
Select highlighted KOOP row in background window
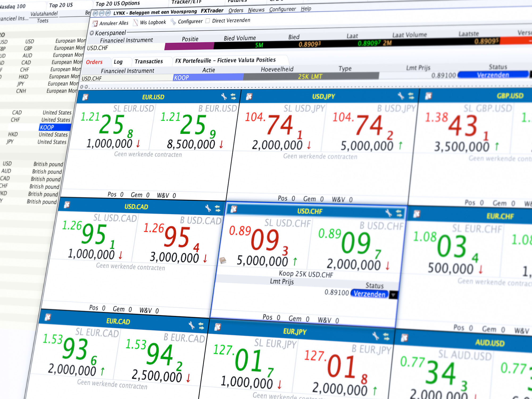pyautogui.click(x=55, y=127)
